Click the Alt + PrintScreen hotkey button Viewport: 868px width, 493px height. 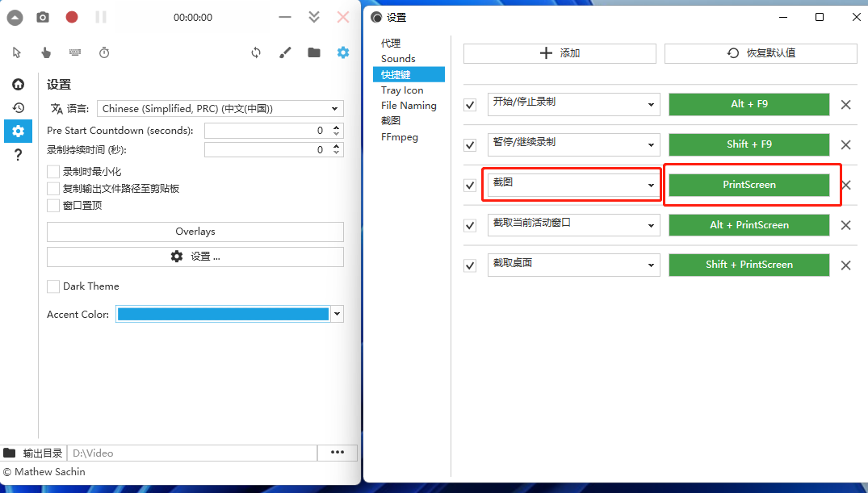(749, 225)
